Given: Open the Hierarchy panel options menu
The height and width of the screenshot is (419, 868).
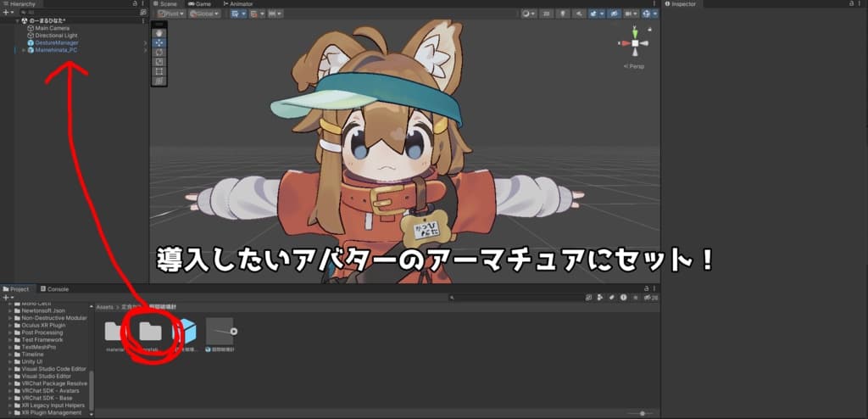Looking at the screenshot, I should click(143, 3).
